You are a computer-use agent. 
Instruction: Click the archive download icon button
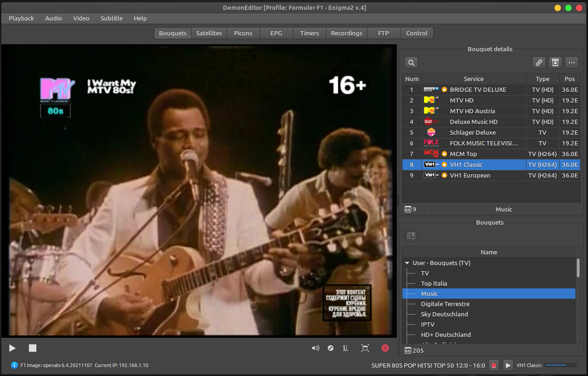pyautogui.click(x=555, y=62)
